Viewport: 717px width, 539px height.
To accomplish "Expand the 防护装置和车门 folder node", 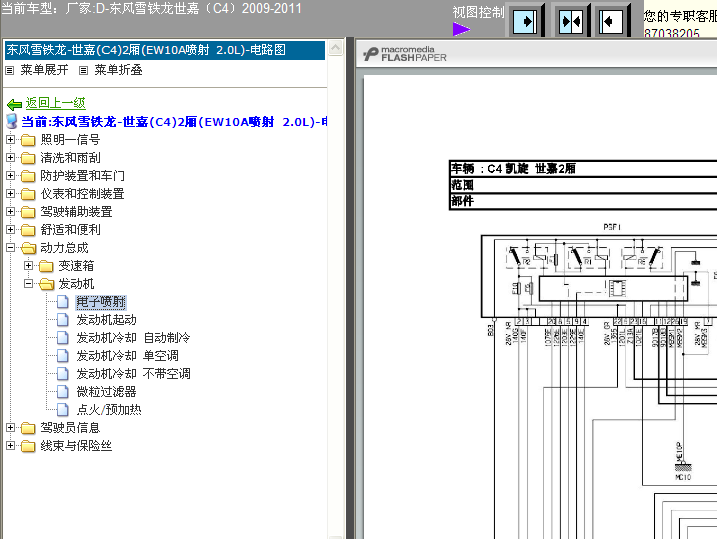I will point(11,176).
